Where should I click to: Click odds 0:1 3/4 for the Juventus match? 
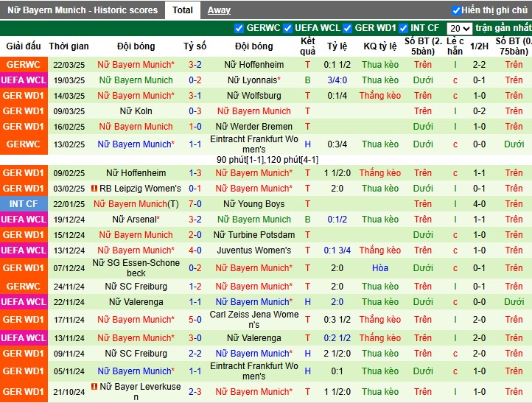tap(337, 250)
